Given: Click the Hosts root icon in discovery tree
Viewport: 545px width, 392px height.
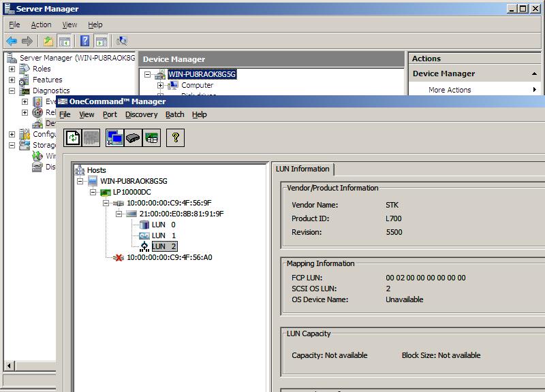Looking at the screenshot, I should [x=80, y=170].
